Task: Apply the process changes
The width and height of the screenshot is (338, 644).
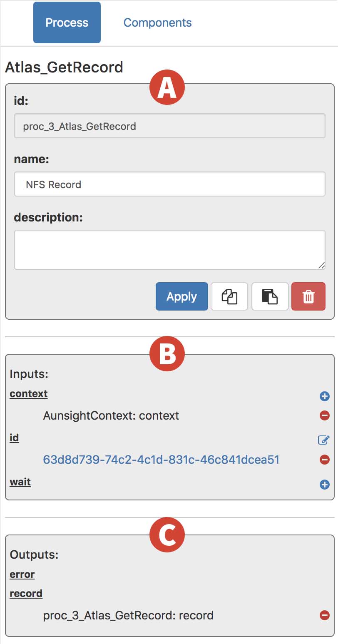Action: pos(182,296)
